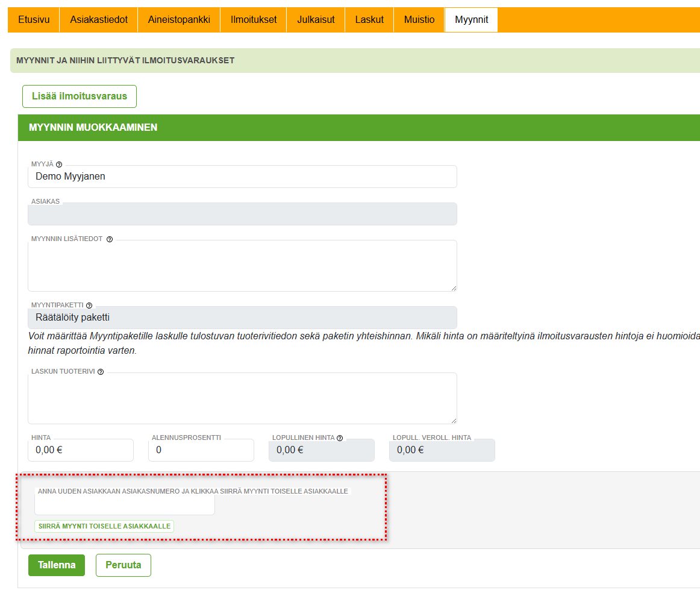Click the Lisää ilmoitusvaraus button
700x593 pixels.
[x=80, y=96]
